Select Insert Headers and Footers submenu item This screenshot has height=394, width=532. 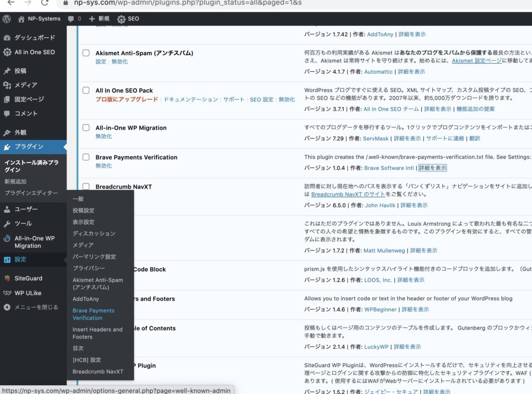click(98, 333)
